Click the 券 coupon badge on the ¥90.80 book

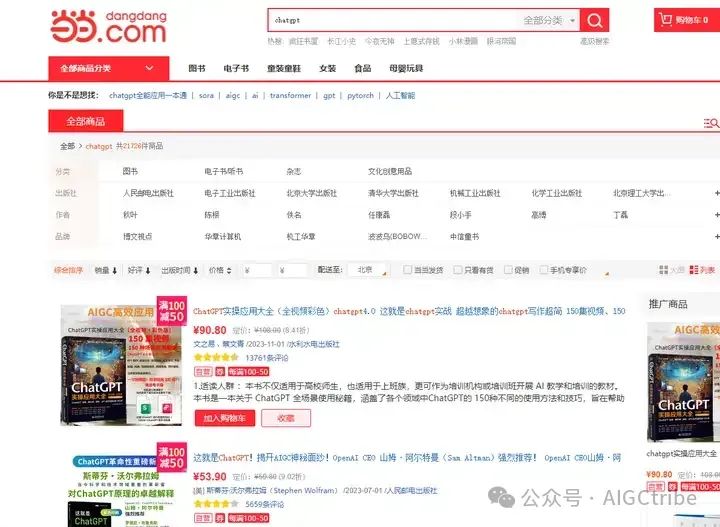tap(220, 371)
